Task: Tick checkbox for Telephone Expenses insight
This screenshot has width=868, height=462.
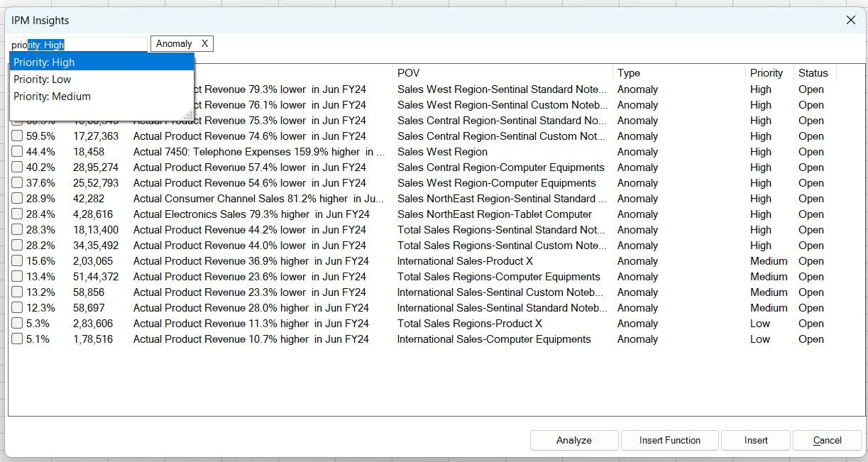Action: point(17,152)
